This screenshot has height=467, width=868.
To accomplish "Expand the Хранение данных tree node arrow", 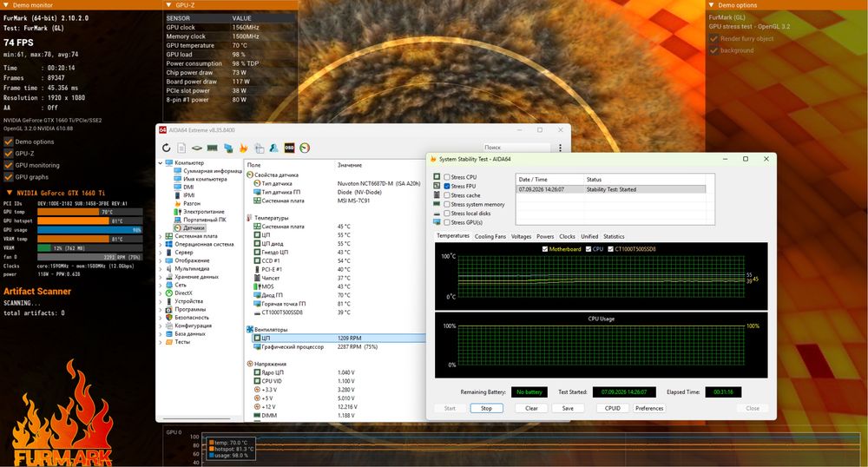I will pyautogui.click(x=161, y=277).
